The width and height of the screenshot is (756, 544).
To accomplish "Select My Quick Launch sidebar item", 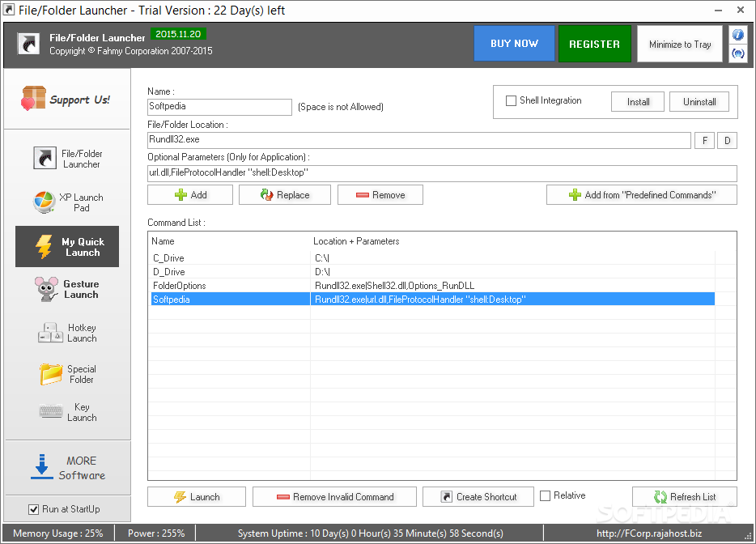I will pos(67,246).
